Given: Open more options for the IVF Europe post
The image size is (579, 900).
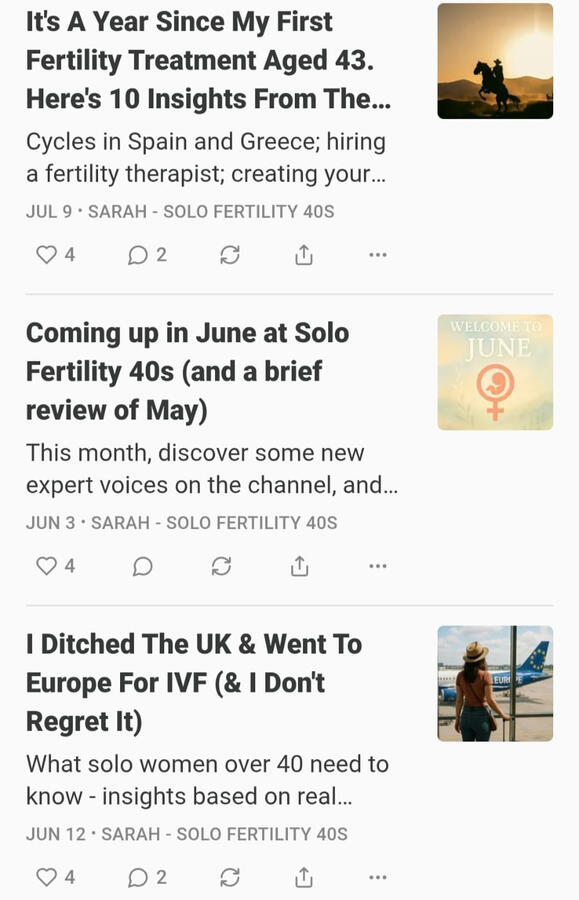Looking at the screenshot, I should pyautogui.click(x=377, y=877).
